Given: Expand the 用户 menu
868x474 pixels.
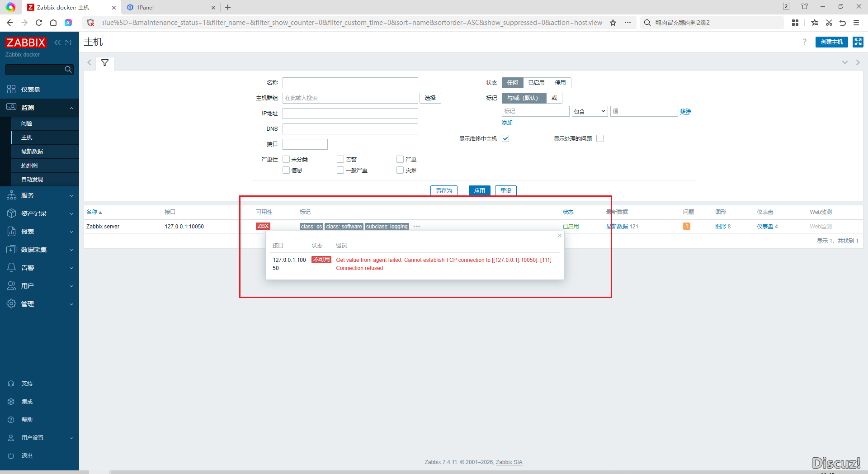Looking at the screenshot, I should point(39,286).
